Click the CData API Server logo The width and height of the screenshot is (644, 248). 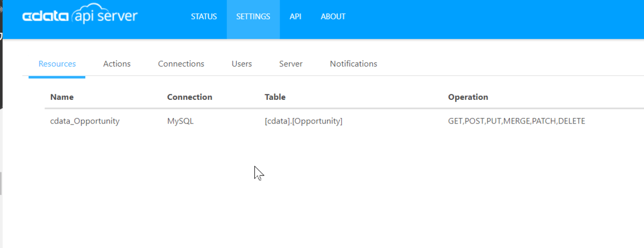pyautogui.click(x=79, y=16)
